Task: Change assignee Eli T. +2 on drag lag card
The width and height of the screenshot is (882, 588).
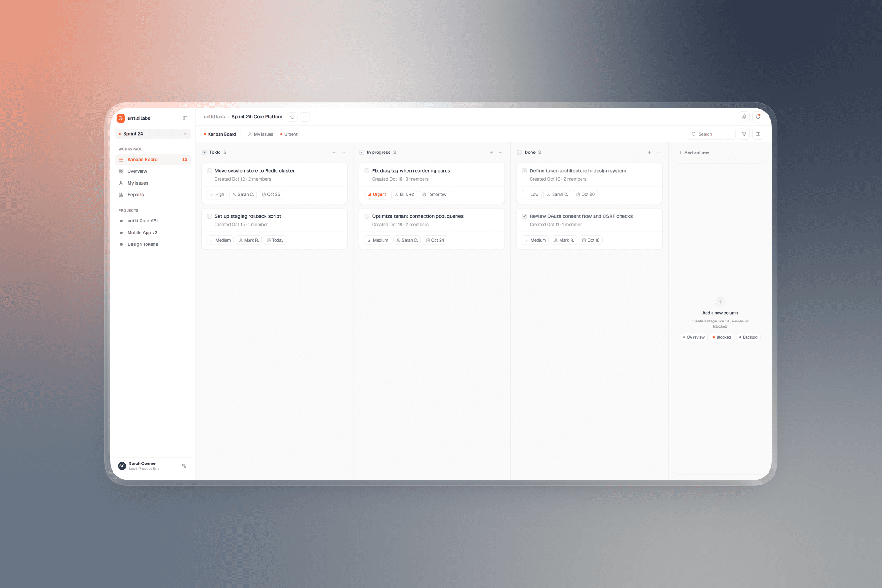Action: tap(404, 194)
